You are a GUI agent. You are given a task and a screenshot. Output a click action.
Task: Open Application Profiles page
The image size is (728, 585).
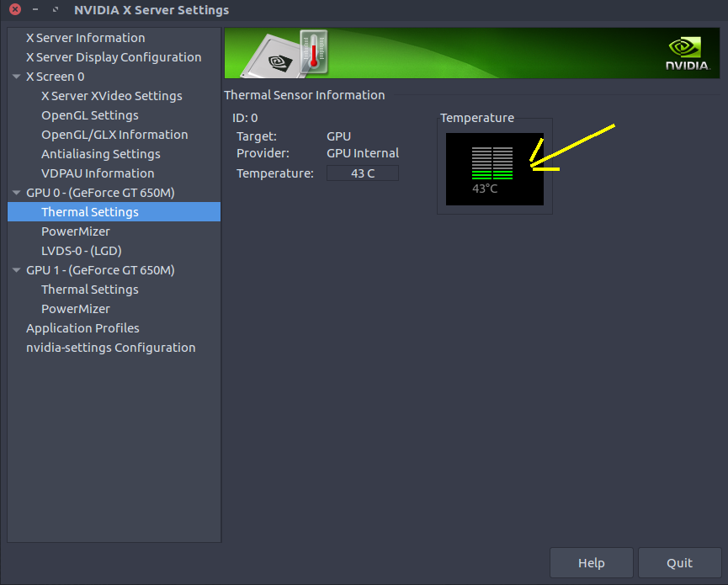pos(82,328)
